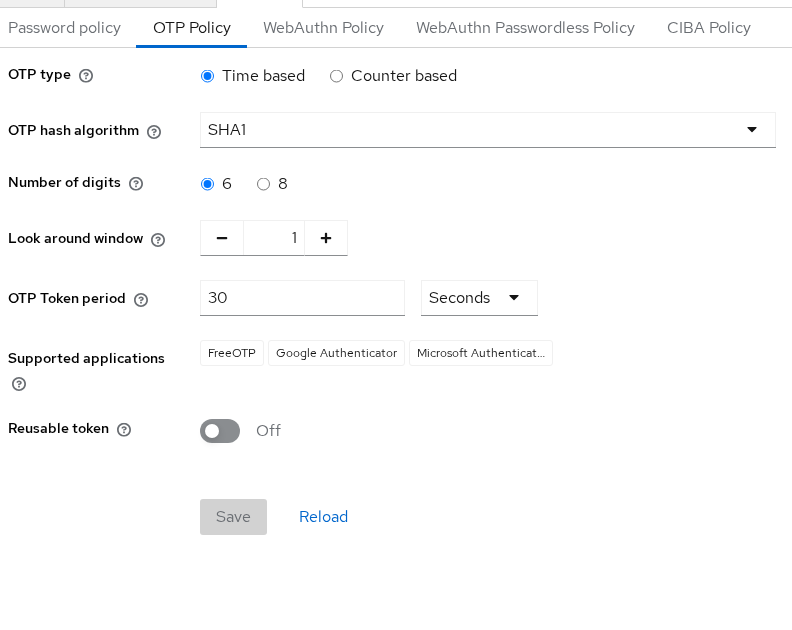792x630 pixels.
Task: Click the Reload link
Action: pos(323,517)
